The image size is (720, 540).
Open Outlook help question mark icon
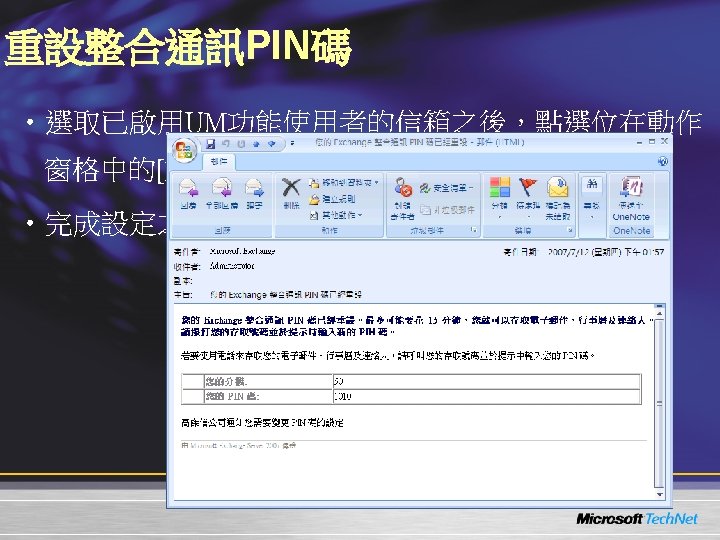coord(663,161)
